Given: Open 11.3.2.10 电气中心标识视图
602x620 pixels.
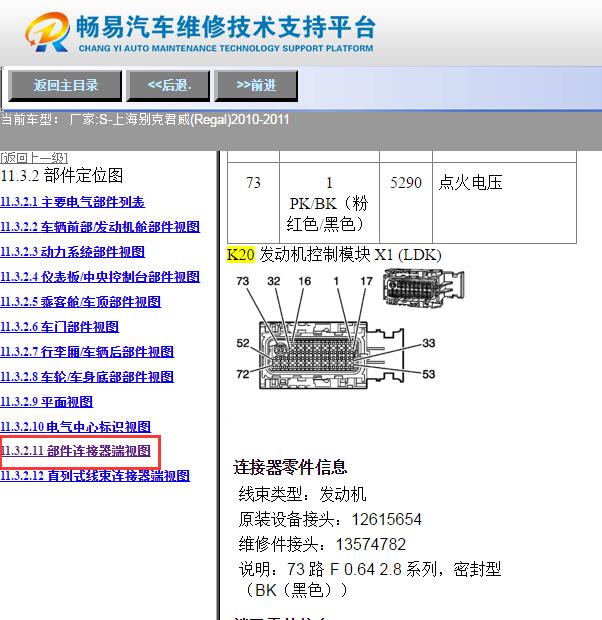Looking at the screenshot, I should (x=76, y=427).
